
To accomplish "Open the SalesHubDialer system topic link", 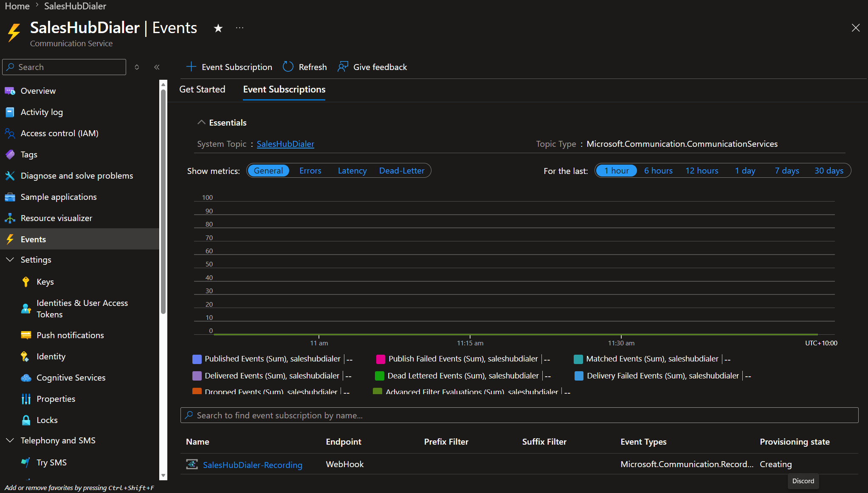I will point(285,144).
